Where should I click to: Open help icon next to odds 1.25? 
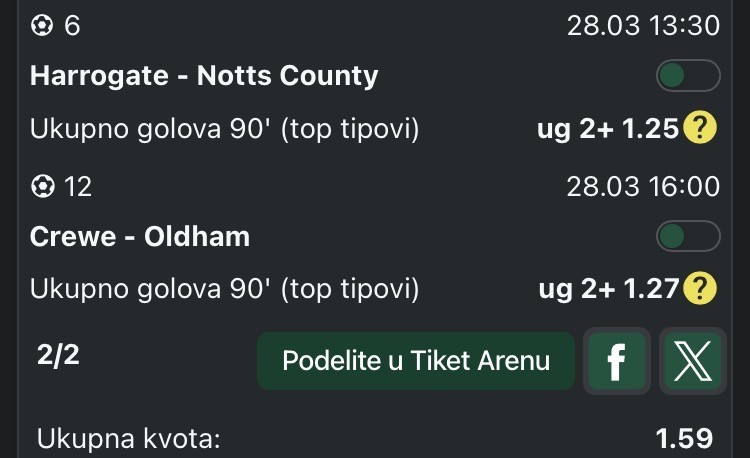[x=700, y=128]
